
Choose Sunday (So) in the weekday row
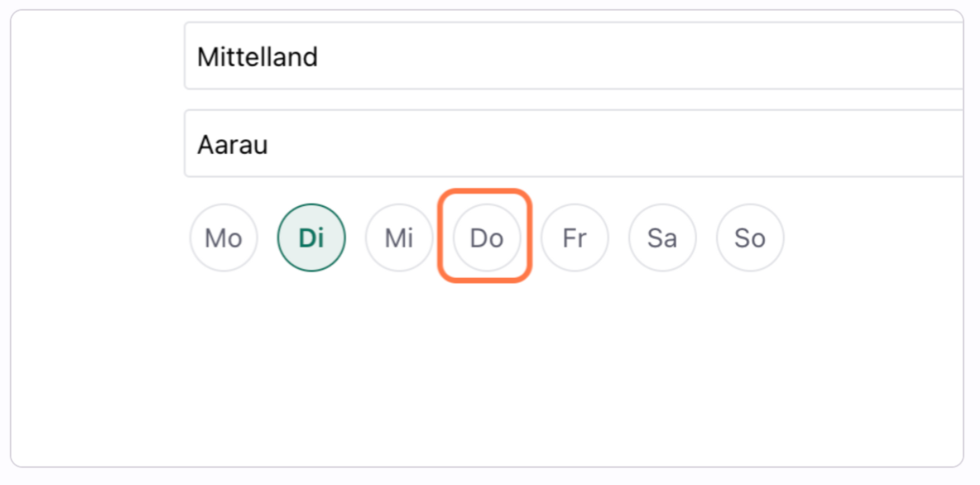pyautogui.click(x=750, y=238)
